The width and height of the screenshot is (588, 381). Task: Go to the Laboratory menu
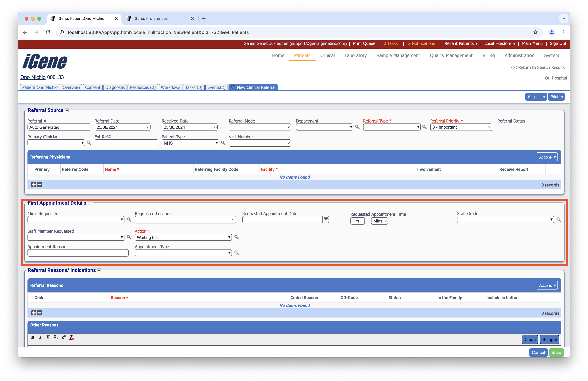click(355, 55)
